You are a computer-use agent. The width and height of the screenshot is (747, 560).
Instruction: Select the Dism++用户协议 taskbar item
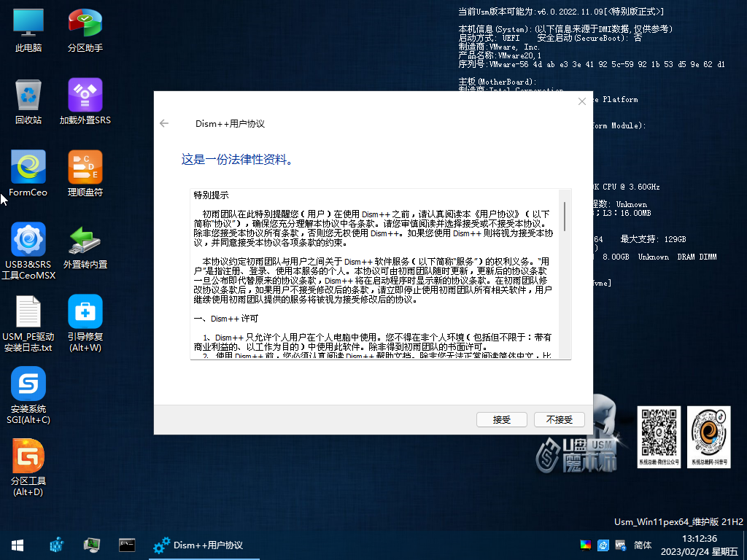click(198, 545)
